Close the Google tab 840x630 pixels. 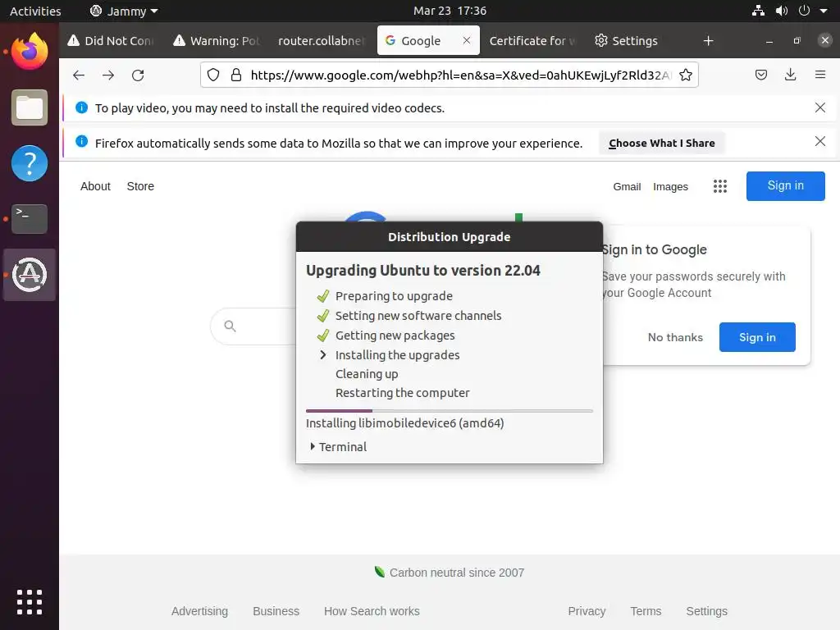pyautogui.click(x=467, y=40)
